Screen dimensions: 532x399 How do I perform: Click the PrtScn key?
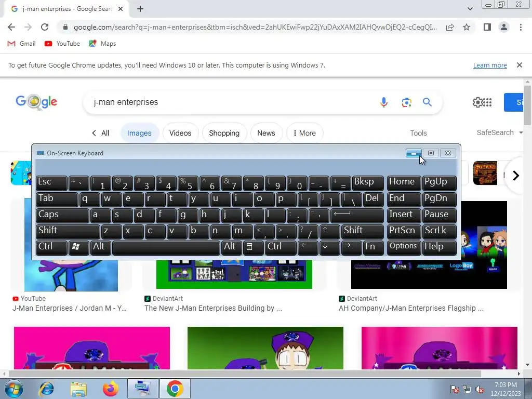click(x=404, y=231)
